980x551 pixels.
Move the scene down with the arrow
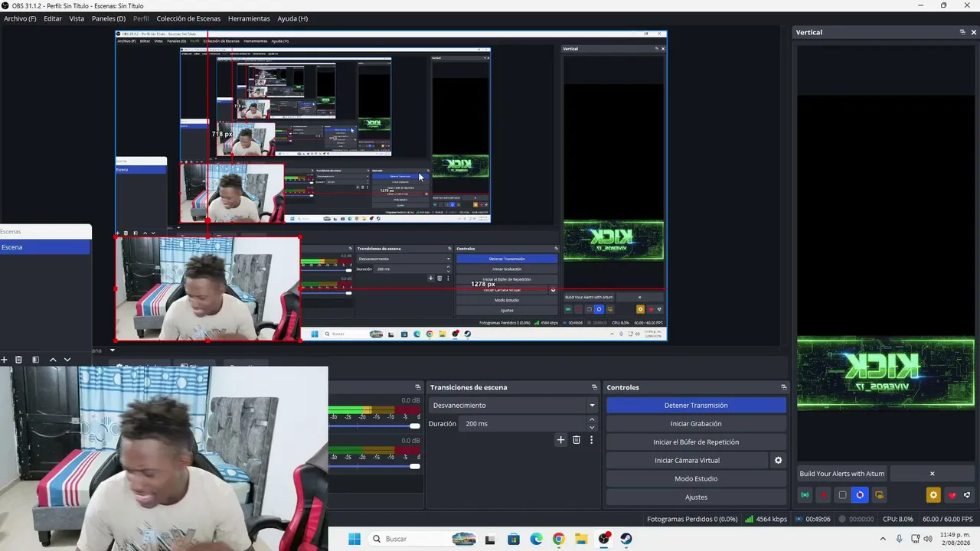67,360
